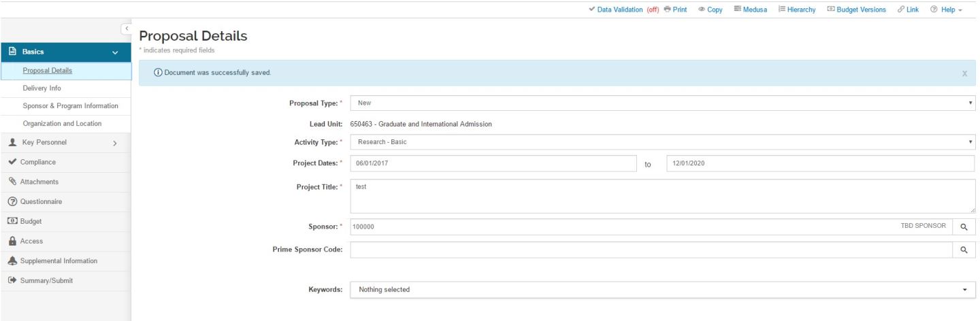Collapse the sidebar with the arrow handle
The height and width of the screenshot is (321, 980).
pyautogui.click(x=125, y=28)
